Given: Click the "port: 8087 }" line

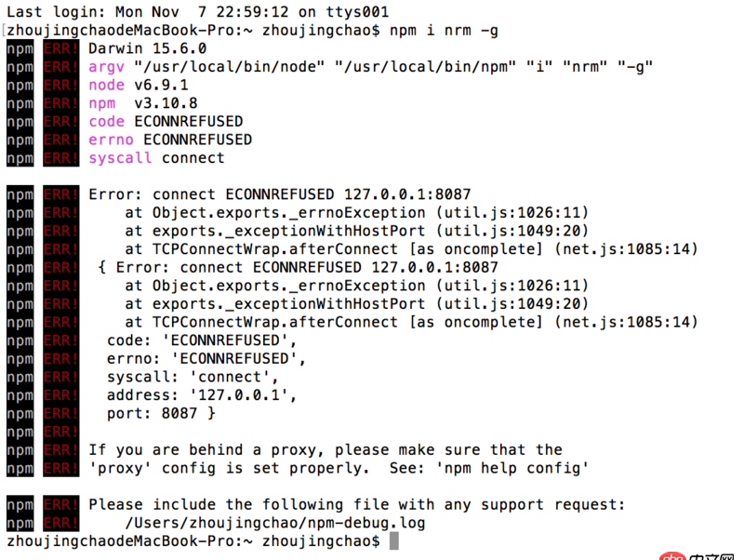Looking at the screenshot, I should coord(161,413).
